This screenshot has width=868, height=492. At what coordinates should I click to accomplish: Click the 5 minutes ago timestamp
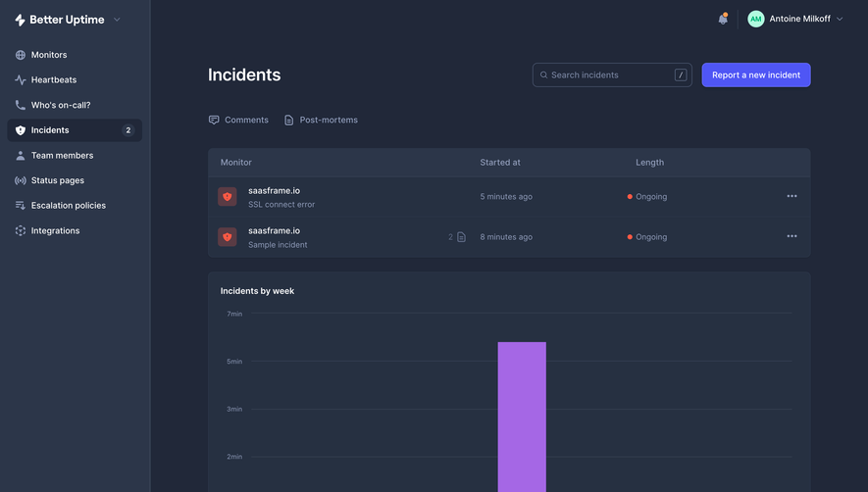click(x=506, y=196)
